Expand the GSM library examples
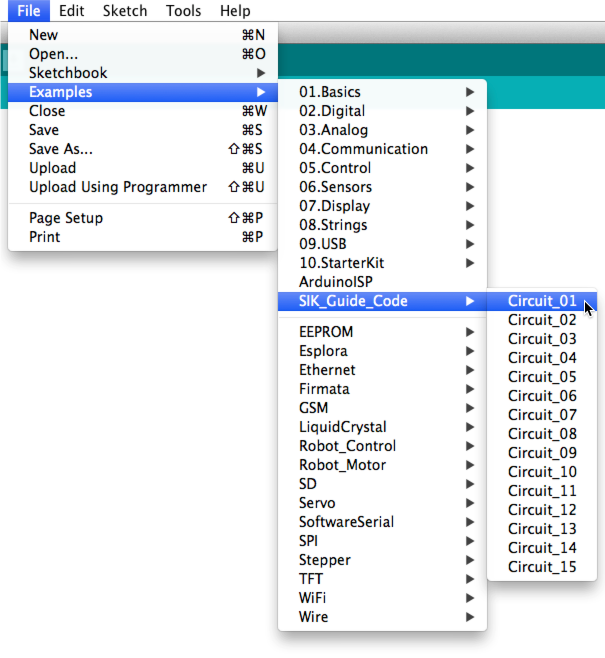 [382, 408]
